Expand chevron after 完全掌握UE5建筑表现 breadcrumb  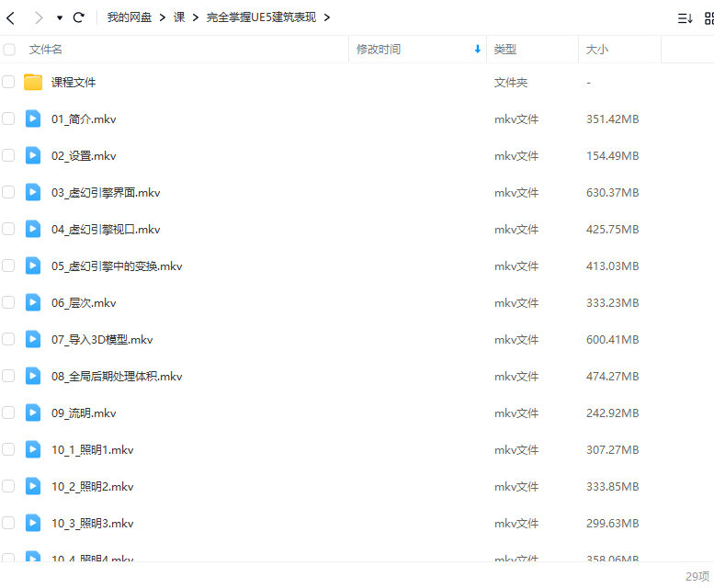point(327,17)
